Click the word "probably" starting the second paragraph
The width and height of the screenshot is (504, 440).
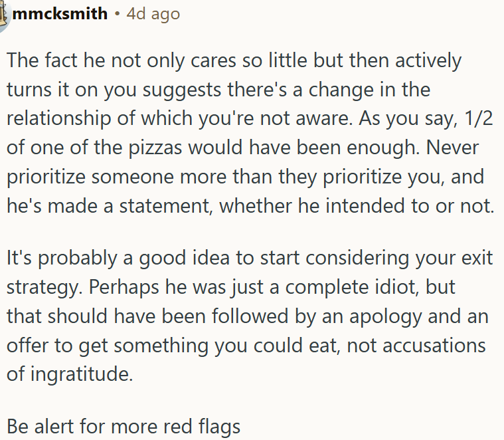66,257
